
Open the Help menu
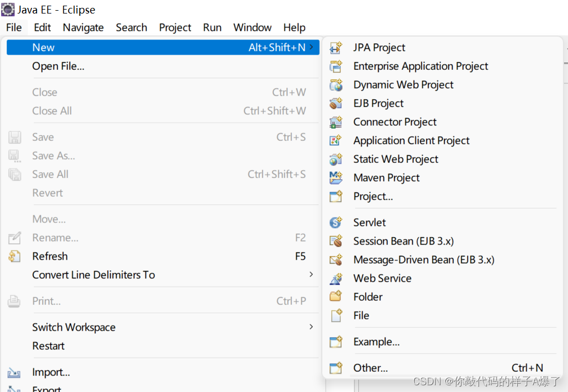click(295, 28)
